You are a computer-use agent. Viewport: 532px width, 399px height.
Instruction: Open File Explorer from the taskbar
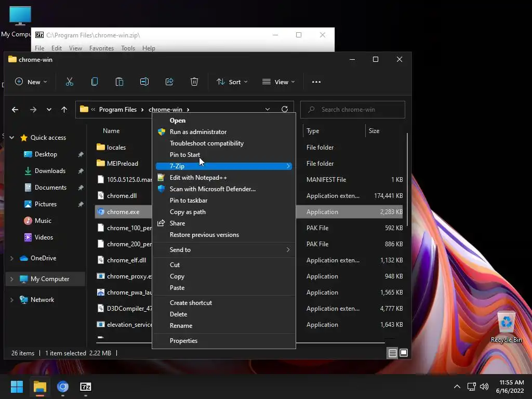coord(39,387)
